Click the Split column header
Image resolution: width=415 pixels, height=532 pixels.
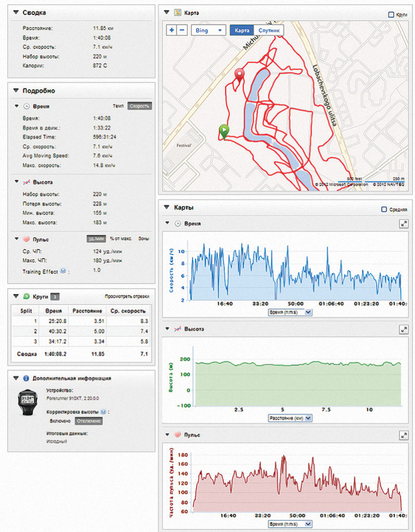(x=26, y=311)
